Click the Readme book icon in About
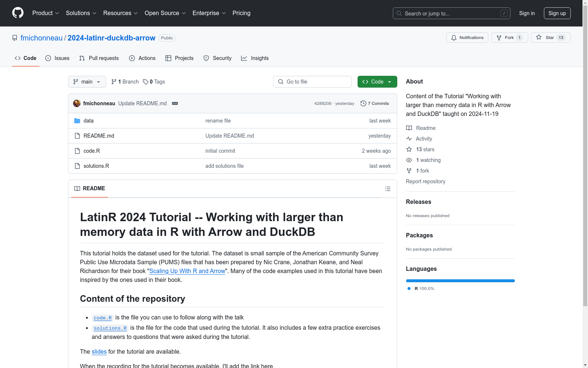Image resolution: width=588 pixels, height=368 pixels. point(409,128)
